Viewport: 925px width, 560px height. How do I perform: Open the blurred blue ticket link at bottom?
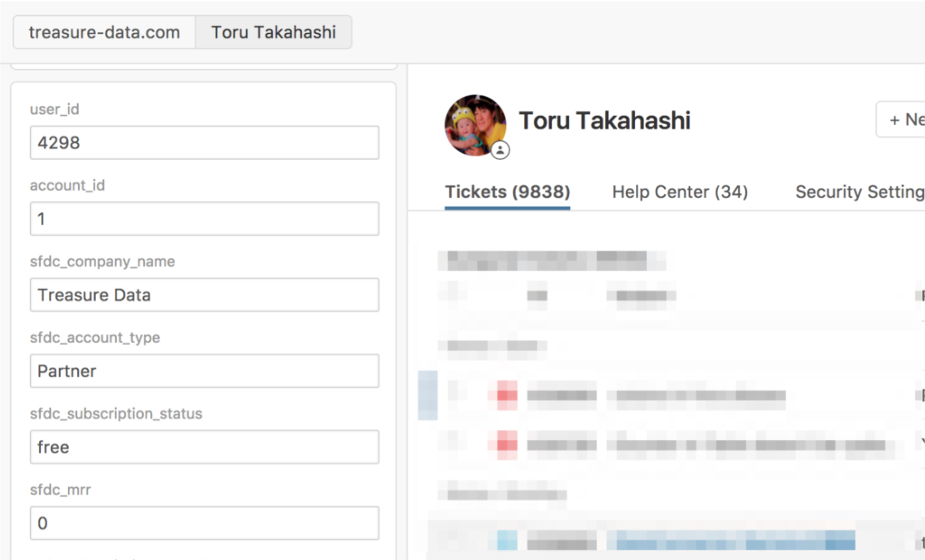pos(731,540)
